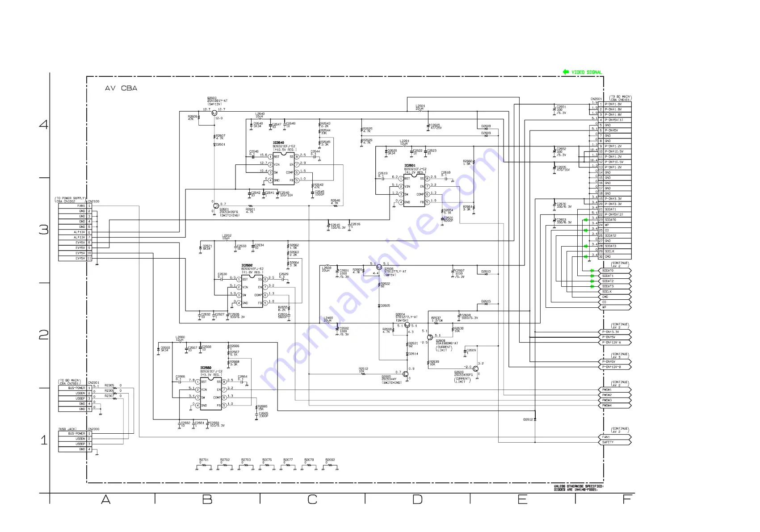The height and width of the screenshot is (532, 760).
Task: Click the CN2100 connector label
Action: [x=93, y=201]
